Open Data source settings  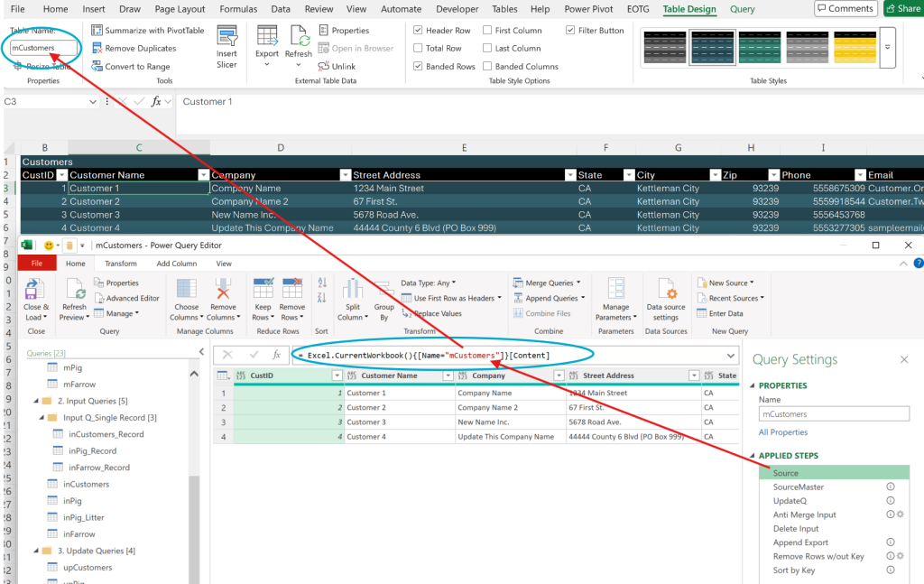[666, 300]
